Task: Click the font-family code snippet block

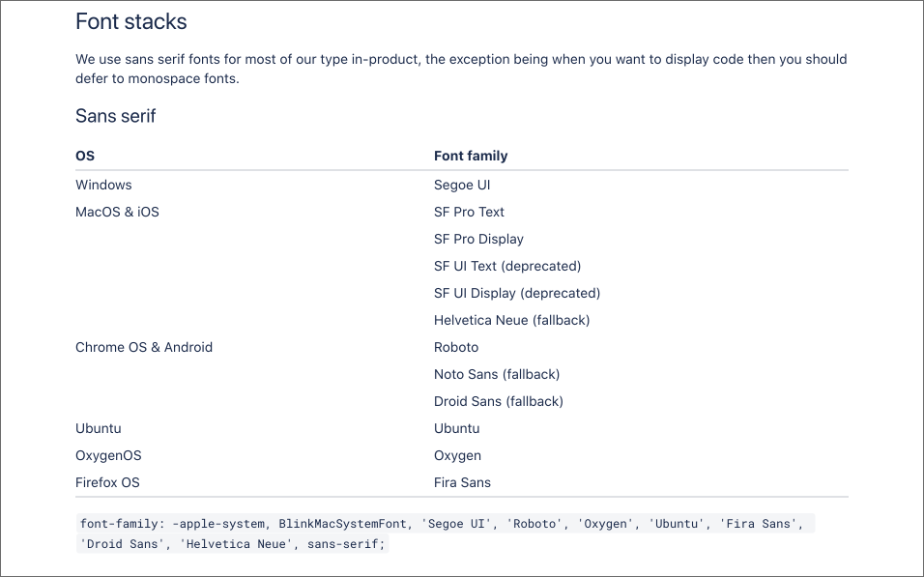Action: pos(445,534)
